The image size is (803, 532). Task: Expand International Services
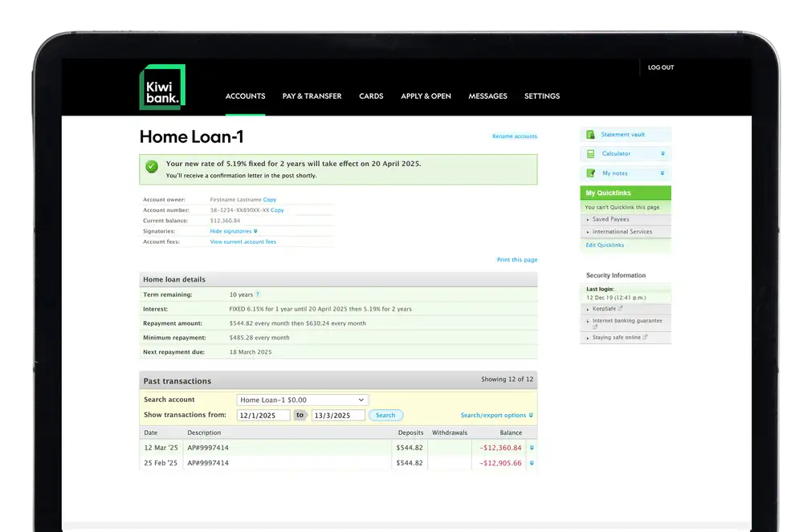(622, 232)
